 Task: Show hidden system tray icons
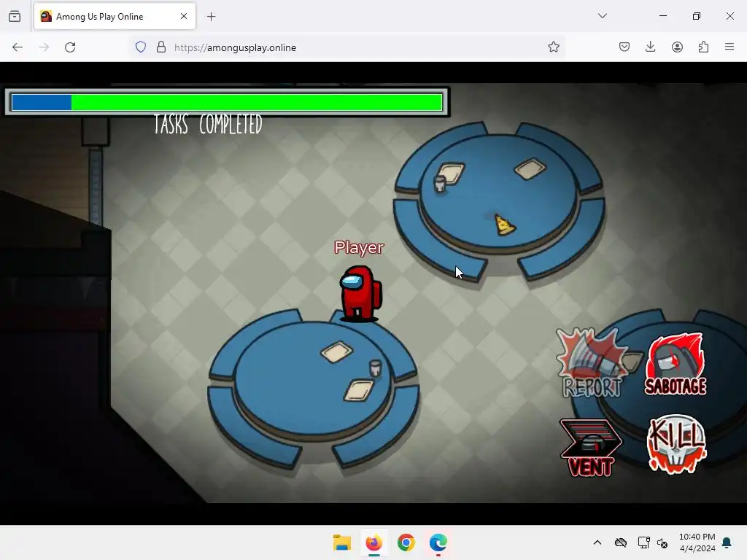pyautogui.click(x=597, y=542)
